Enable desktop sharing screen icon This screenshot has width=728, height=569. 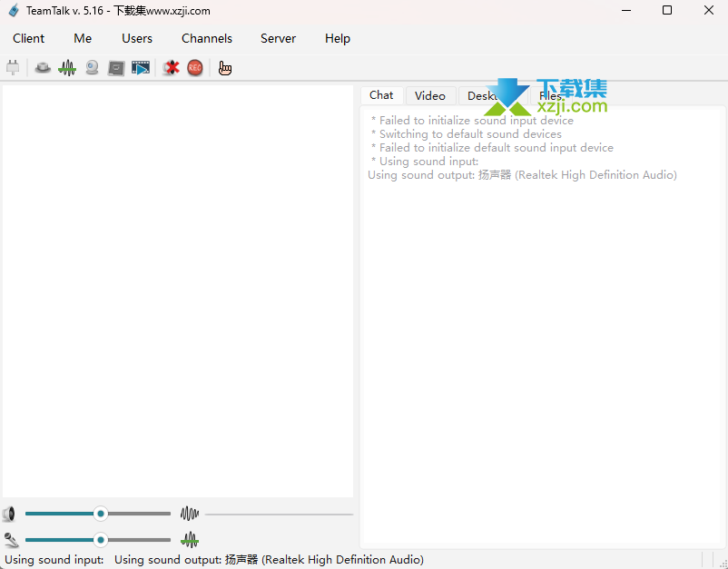pyautogui.click(x=116, y=68)
